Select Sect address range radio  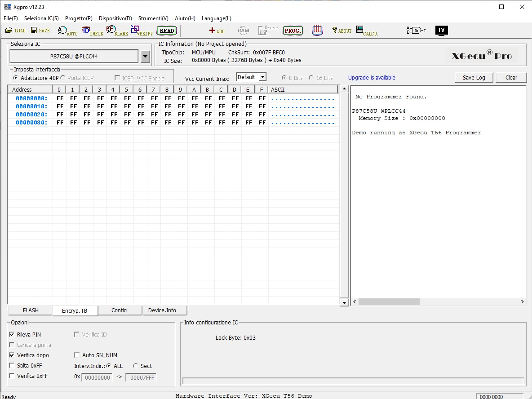[135, 366]
